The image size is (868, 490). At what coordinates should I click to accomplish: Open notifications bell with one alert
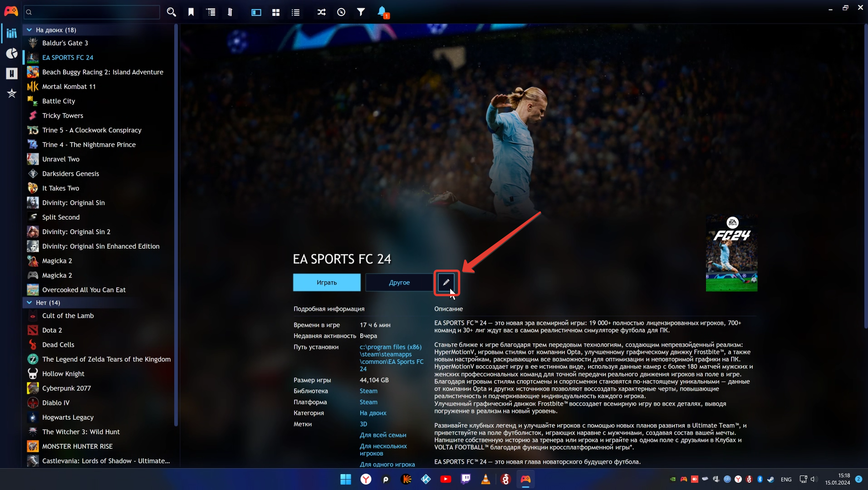click(382, 12)
